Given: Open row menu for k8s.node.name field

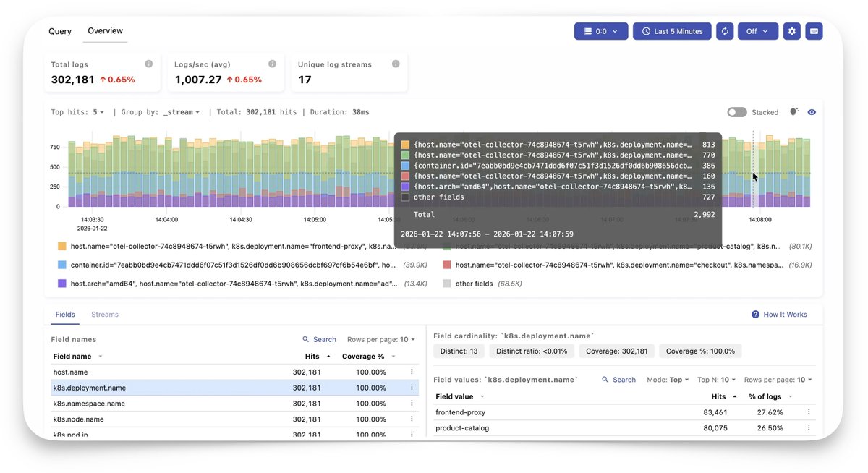Looking at the screenshot, I should tap(412, 419).
